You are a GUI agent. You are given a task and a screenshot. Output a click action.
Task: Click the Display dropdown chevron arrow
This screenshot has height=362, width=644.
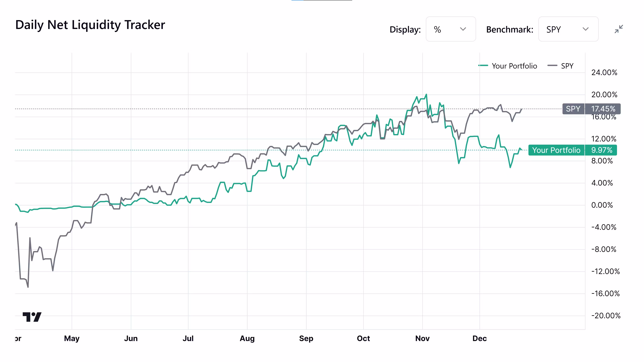coord(463,29)
